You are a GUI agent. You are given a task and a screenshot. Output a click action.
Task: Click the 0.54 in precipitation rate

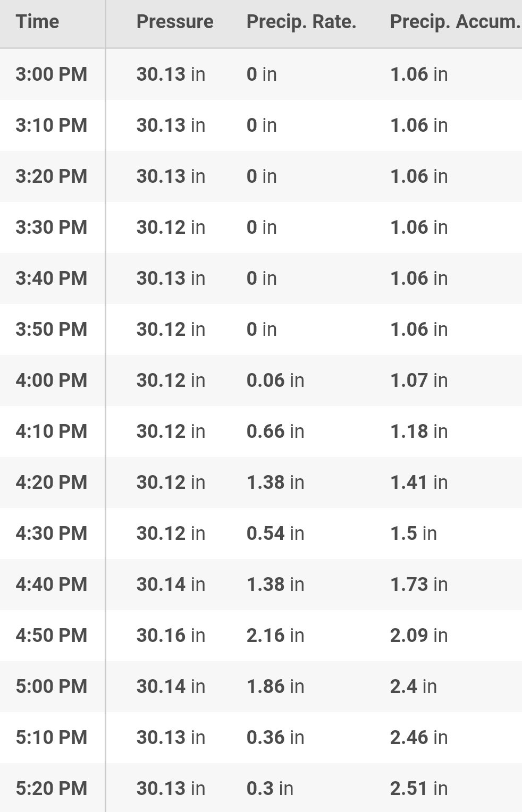(x=275, y=533)
